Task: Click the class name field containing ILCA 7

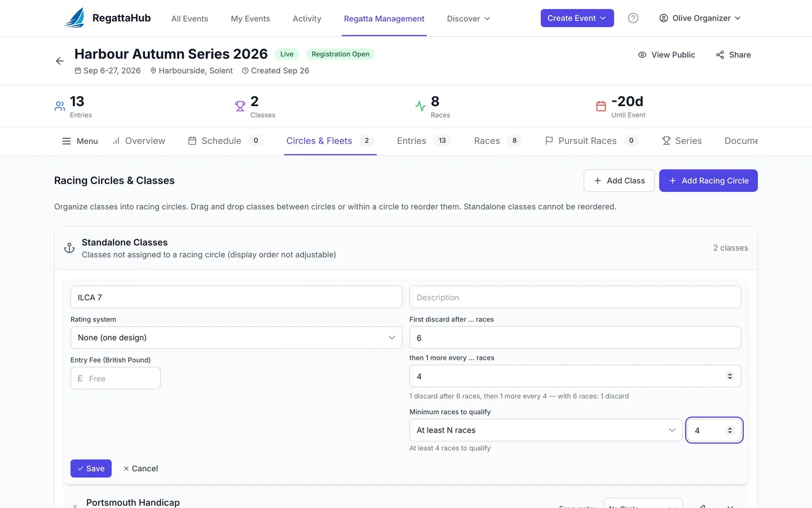Action: [x=236, y=297]
